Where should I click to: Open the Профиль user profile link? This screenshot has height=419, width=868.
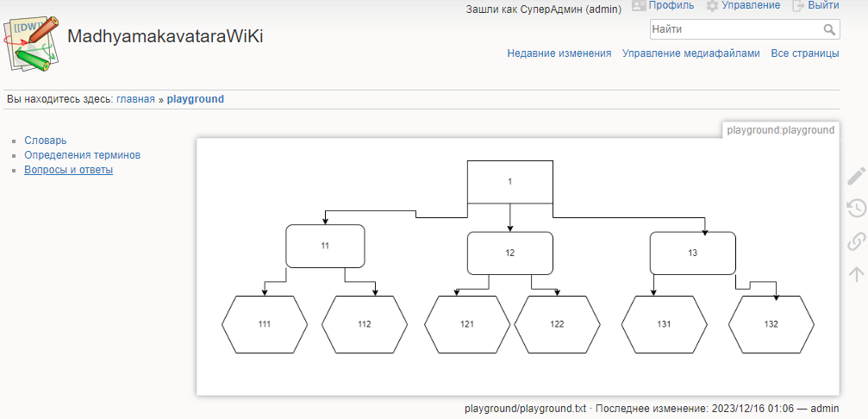click(671, 5)
